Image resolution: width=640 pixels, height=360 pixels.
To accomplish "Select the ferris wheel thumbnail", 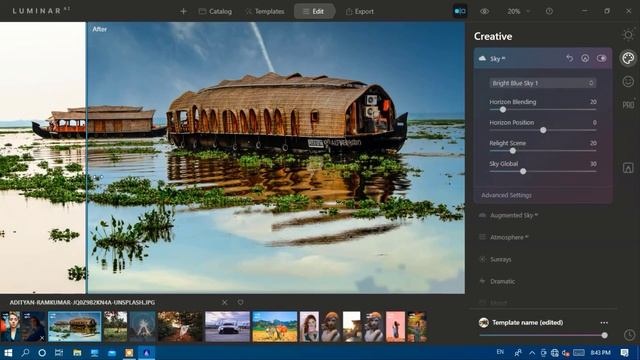I will [142, 327].
